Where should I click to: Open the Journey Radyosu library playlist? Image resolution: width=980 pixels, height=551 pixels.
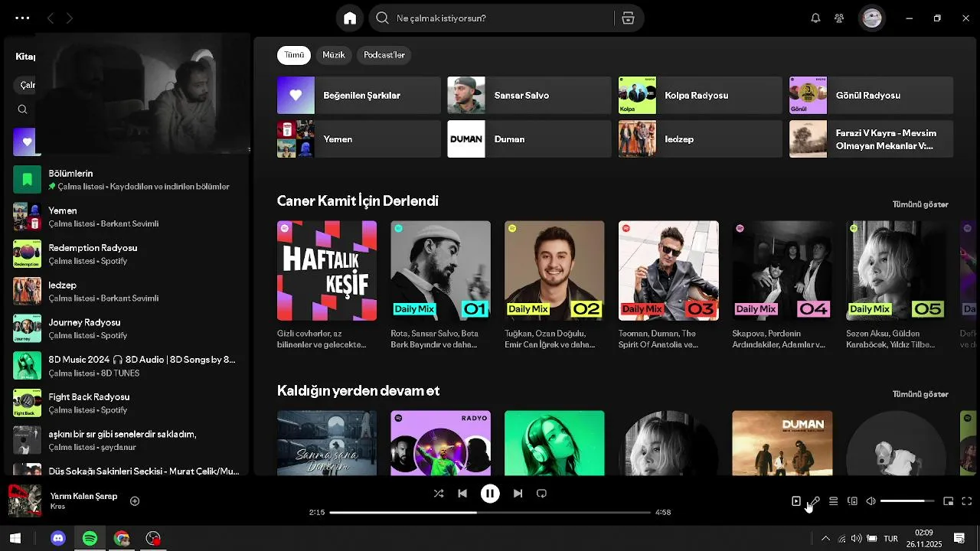point(127,328)
